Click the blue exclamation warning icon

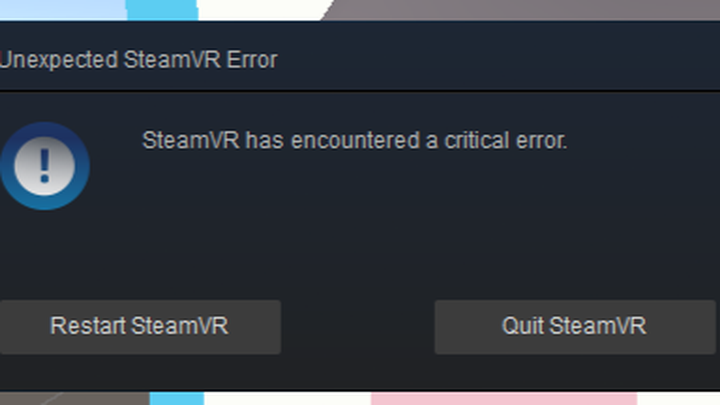(45, 166)
